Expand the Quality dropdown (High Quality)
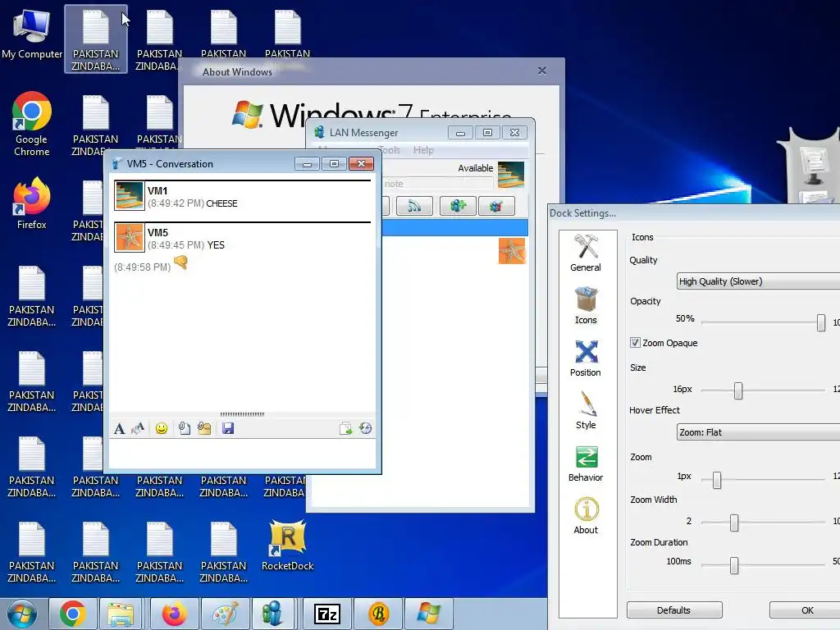The width and height of the screenshot is (840, 630). pyautogui.click(x=758, y=281)
